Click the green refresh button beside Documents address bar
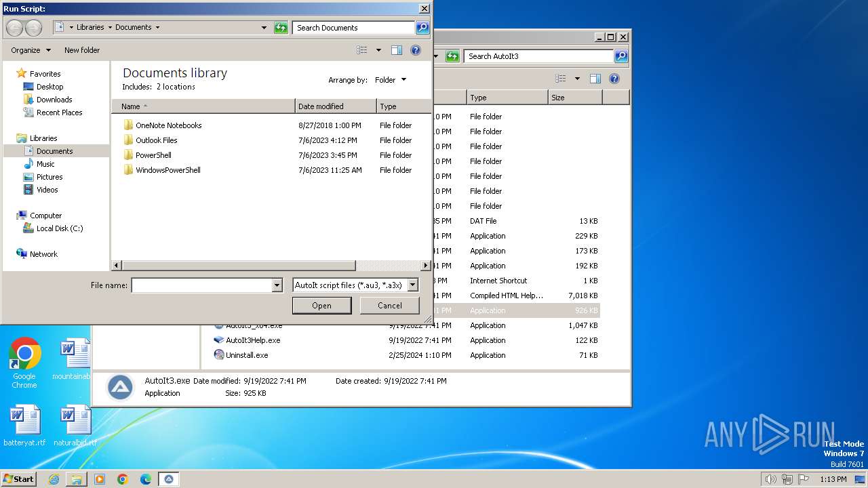 click(281, 28)
